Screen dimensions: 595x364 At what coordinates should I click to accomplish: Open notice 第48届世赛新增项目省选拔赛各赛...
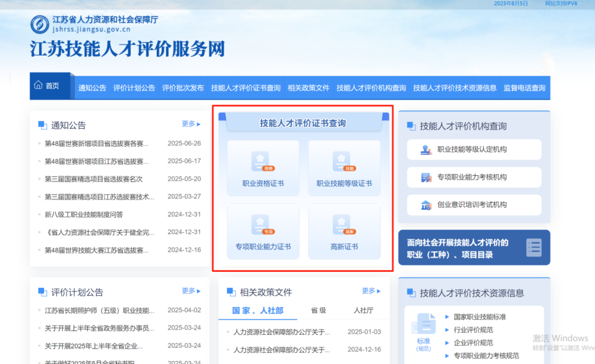(97, 144)
